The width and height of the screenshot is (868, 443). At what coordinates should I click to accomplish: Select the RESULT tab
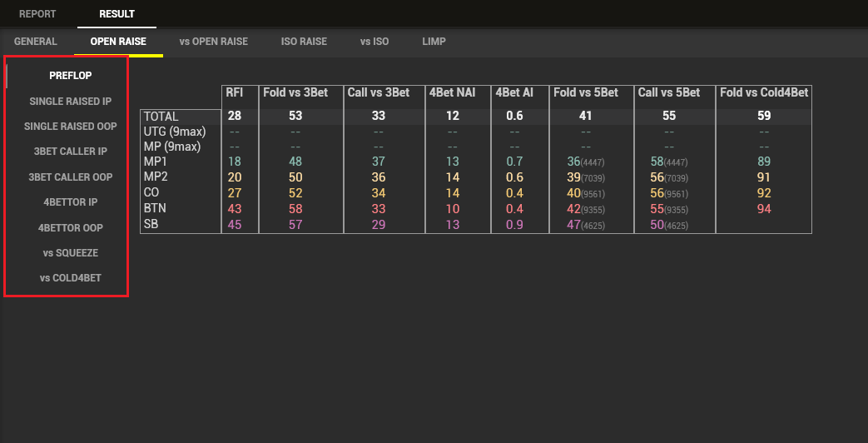pyautogui.click(x=117, y=14)
